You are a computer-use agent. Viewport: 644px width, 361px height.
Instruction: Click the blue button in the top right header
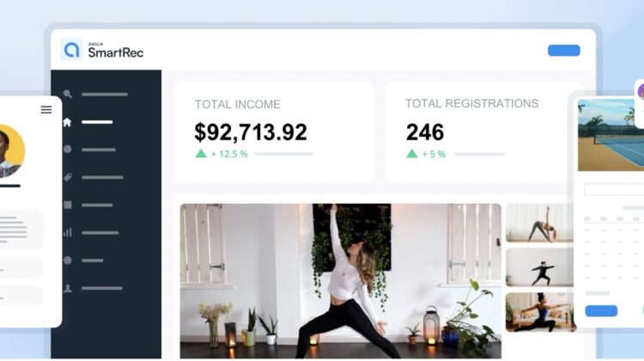tap(564, 51)
